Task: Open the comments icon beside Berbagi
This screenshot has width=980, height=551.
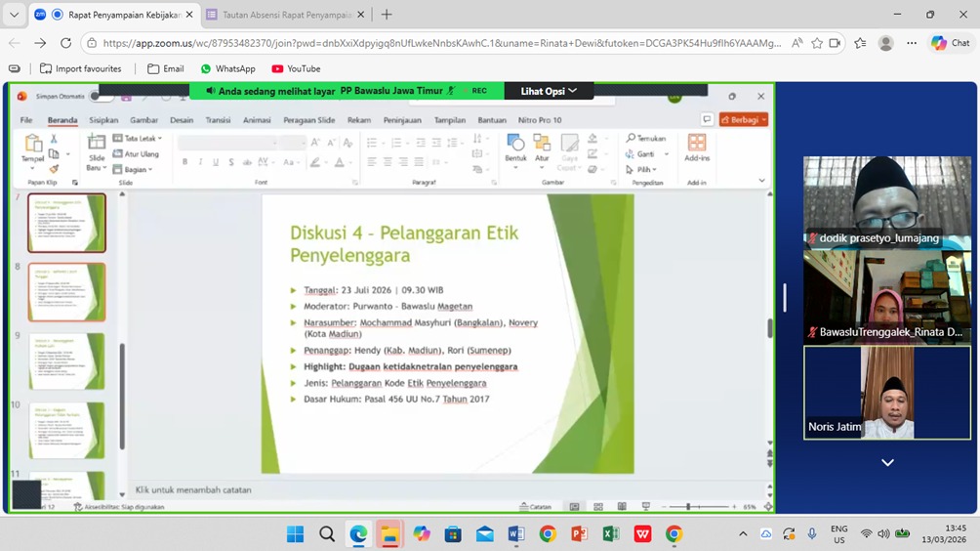Action: pyautogui.click(x=707, y=119)
